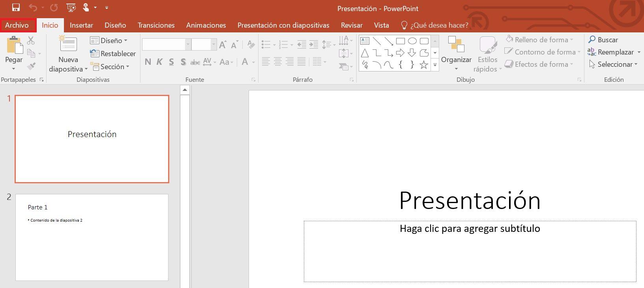Apply numbered list formatting
This screenshot has width=644, height=288.
283,44
